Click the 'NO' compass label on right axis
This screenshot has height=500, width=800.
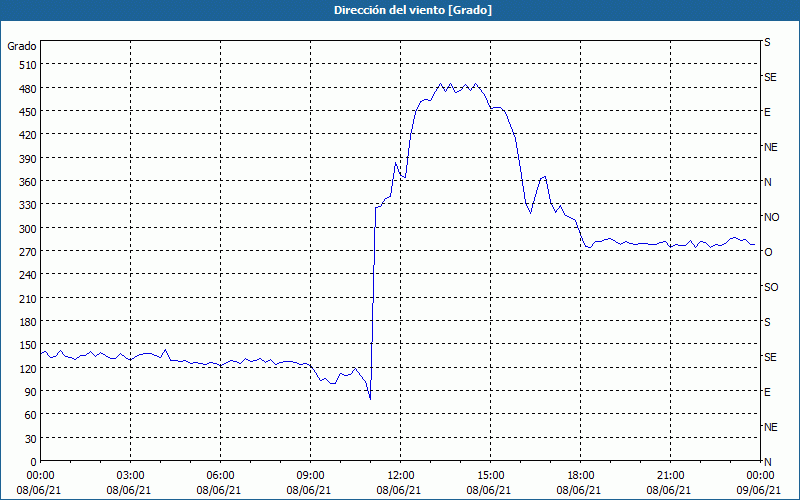tap(771, 217)
